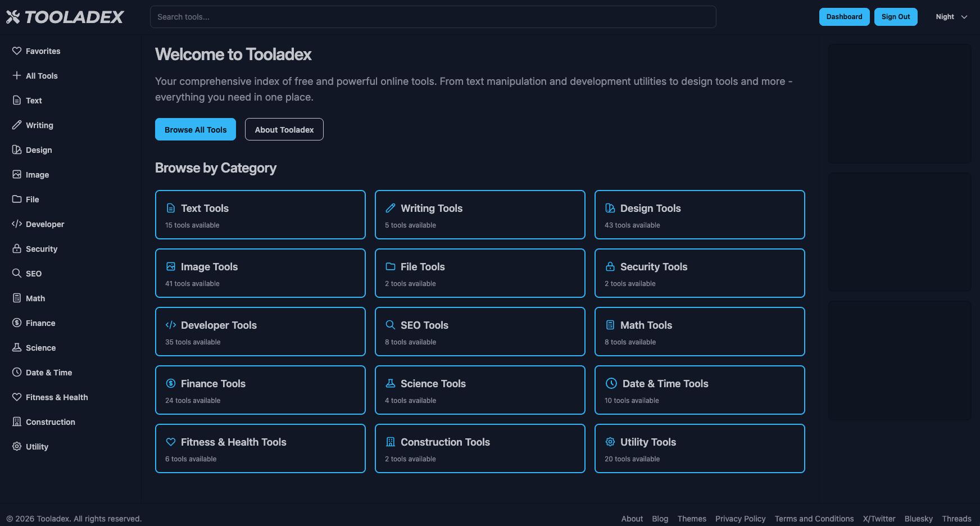The height and width of the screenshot is (526, 980).
Task: Follow the Privacy Policy footer link
Action: (740, 519)
